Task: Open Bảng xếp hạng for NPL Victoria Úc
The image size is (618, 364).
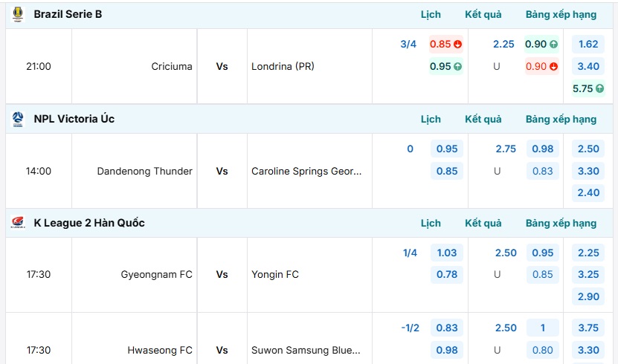Action: (561, 120)
